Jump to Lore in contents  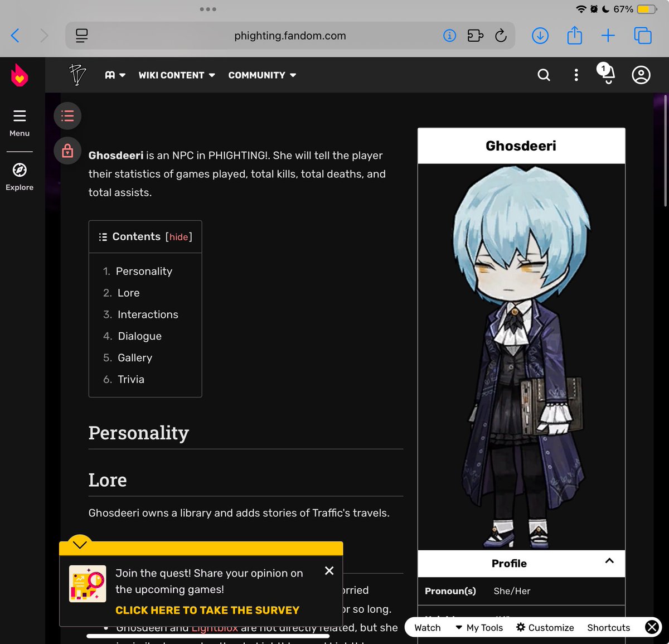click(x=128, y=293)
